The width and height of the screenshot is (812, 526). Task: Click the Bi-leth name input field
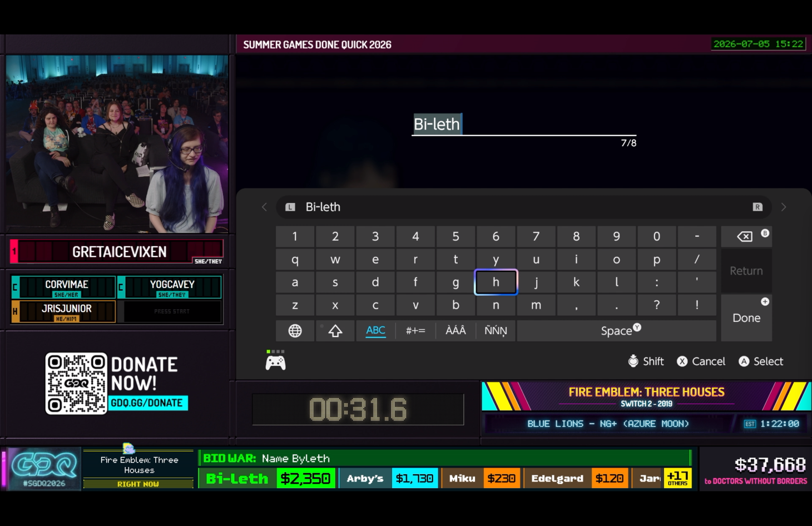coord(524,125)
